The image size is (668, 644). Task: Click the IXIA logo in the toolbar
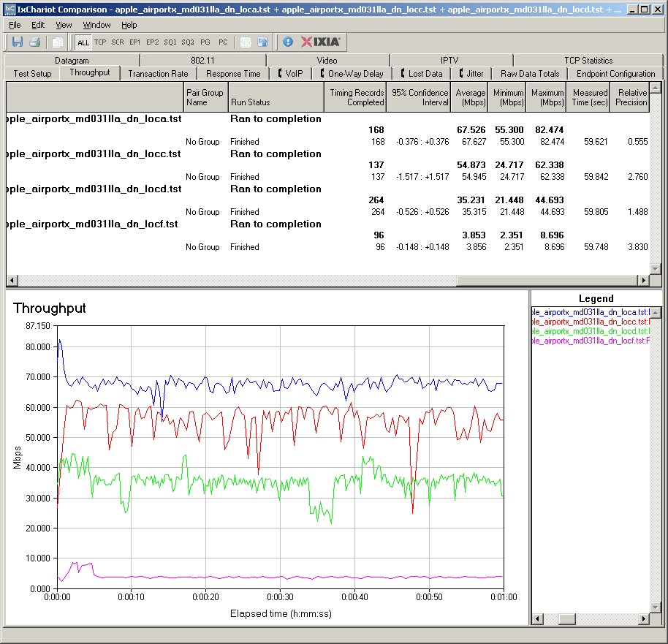[x=320, y=42]
